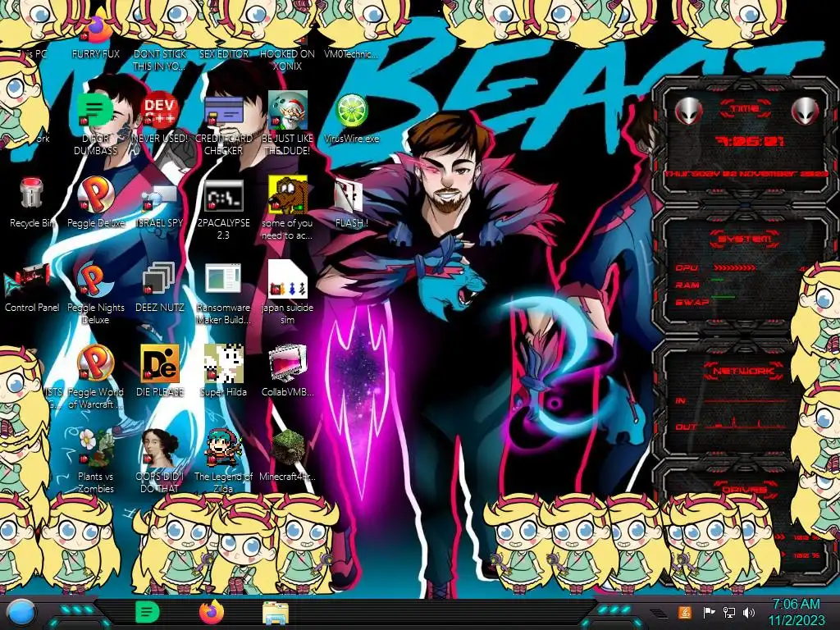
Task: Launch Peggle Nights Deluxe
Action: pos(95,279)
